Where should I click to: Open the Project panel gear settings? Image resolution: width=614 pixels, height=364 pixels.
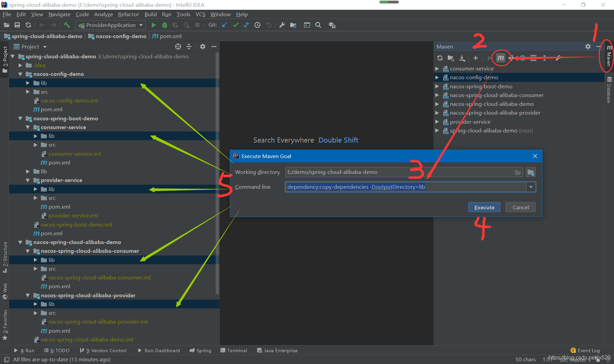[203, 47]
